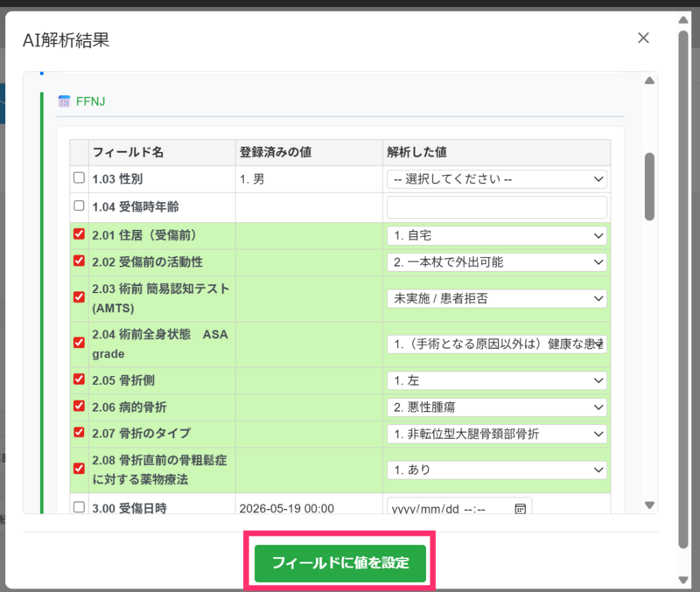The height and width of the screenshot is (592, 700).
Task: Uncheck the 2.07 骨折のタイプ checkbox
Action: pyautogui.click(x=79, y=432)
